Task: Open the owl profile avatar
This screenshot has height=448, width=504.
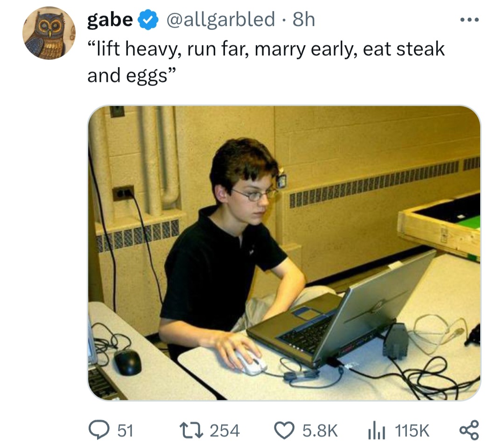Action: click(49, 34)
